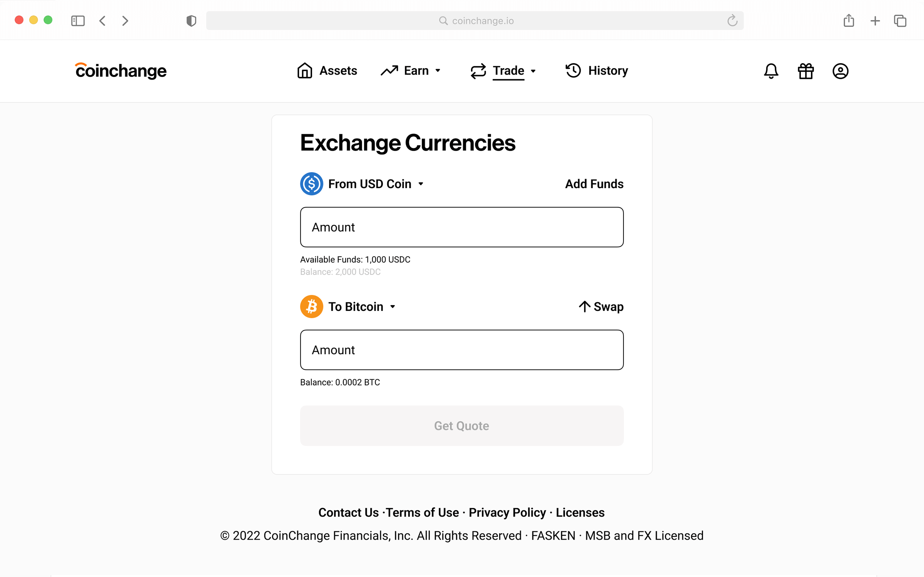
Task: Toggle the shield content blocker icon
Action: click(191, 20)
